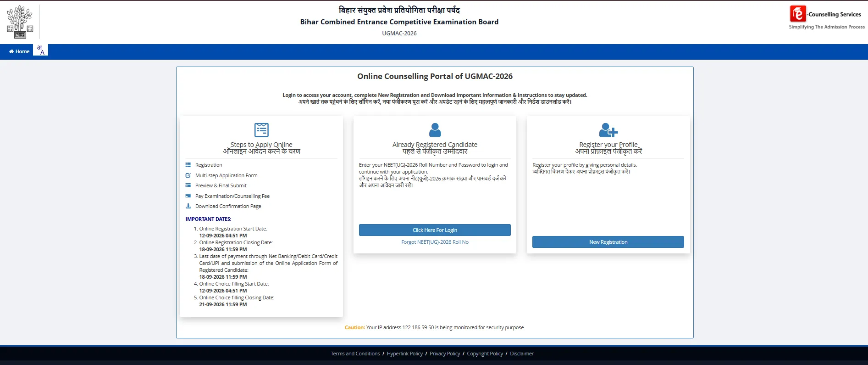Click the Register your profile by giving personal details text
868x365 pixels.
(585, 165)
